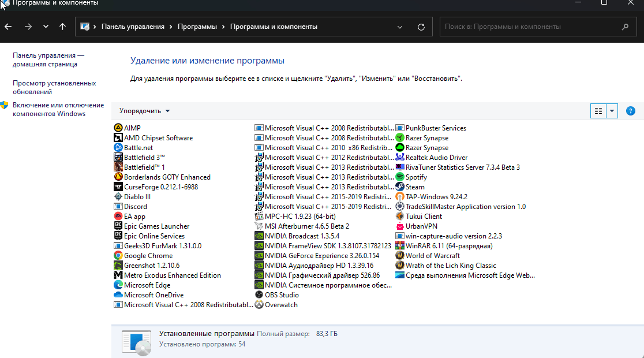Select NVIDIA FrameView SDK entry
This screenshot has width=644, height=358.
[x=323, y=246]
